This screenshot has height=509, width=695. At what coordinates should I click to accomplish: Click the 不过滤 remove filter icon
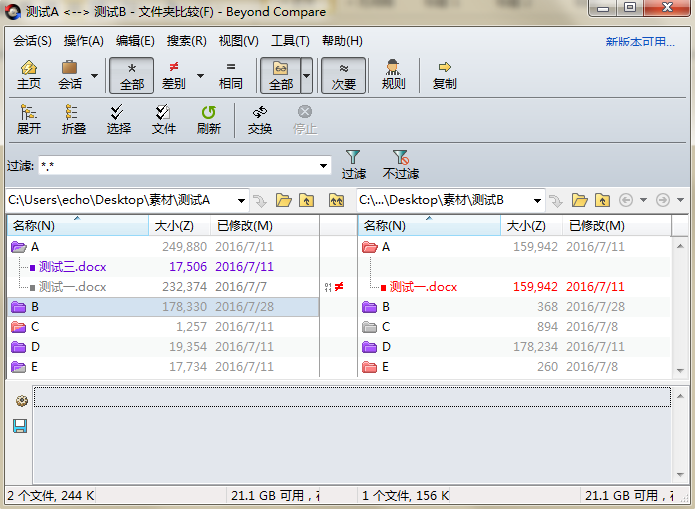[401, 164]
